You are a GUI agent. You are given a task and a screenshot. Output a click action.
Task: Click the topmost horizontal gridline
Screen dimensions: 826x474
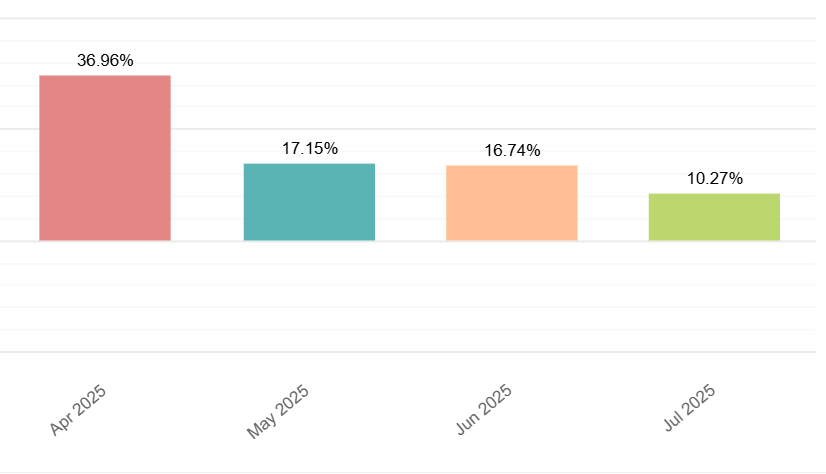click(x=408, y=18)
